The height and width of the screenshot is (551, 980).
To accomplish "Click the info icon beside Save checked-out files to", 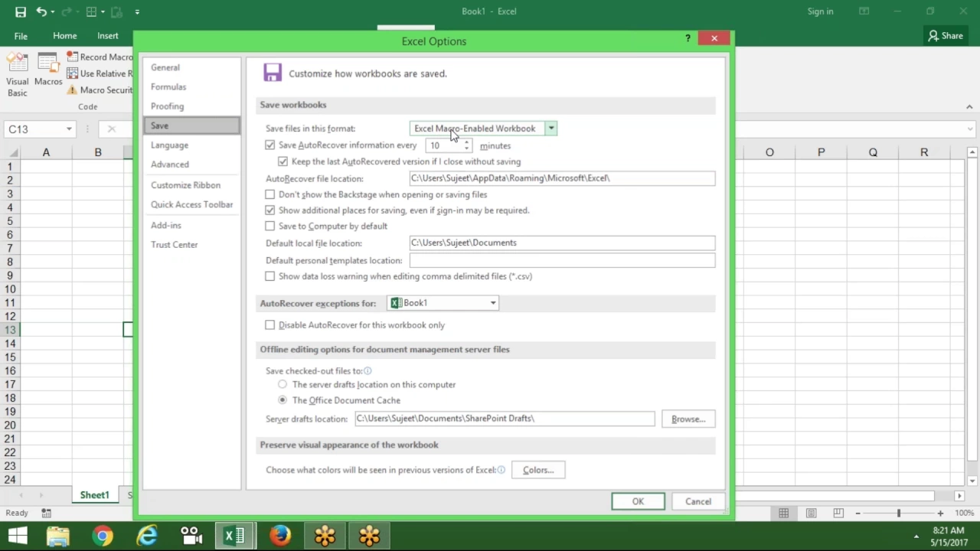I will pos(367,371).
